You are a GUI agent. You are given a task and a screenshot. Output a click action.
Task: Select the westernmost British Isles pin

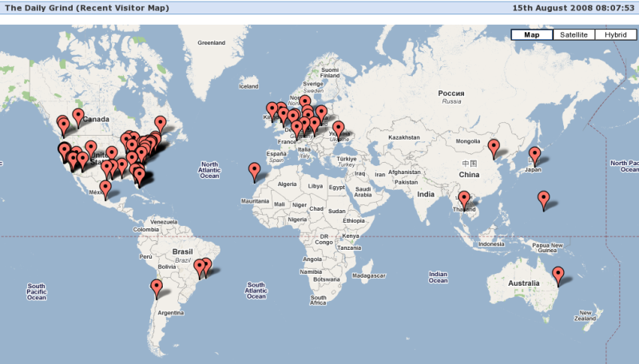pos(272,112)
